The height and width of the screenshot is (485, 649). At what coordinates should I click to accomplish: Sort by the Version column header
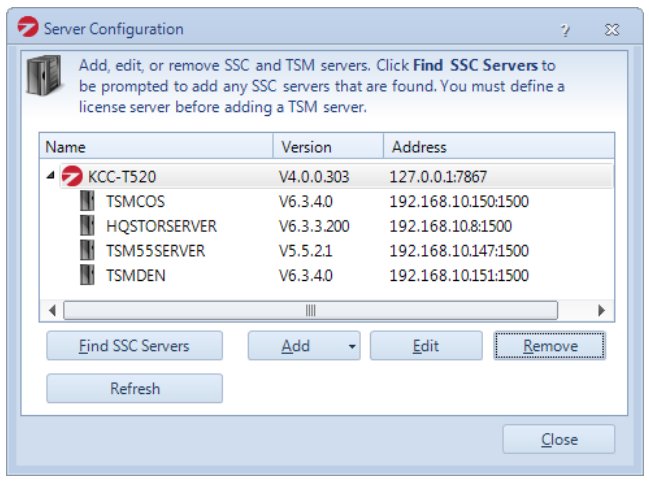pyautogui.click(x=328, y=147)
